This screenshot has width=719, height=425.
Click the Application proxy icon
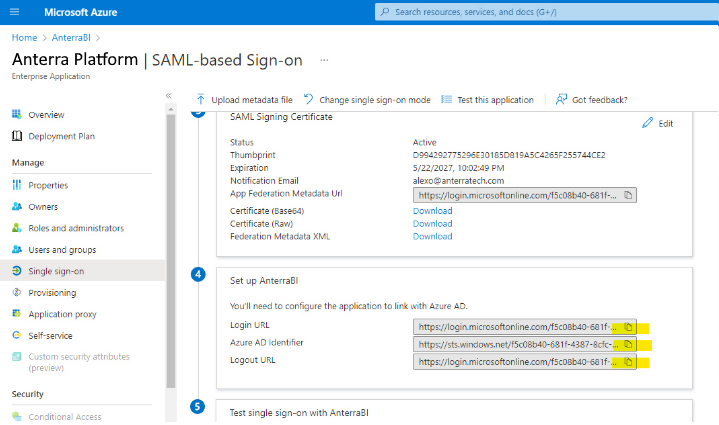click(17, 314)
